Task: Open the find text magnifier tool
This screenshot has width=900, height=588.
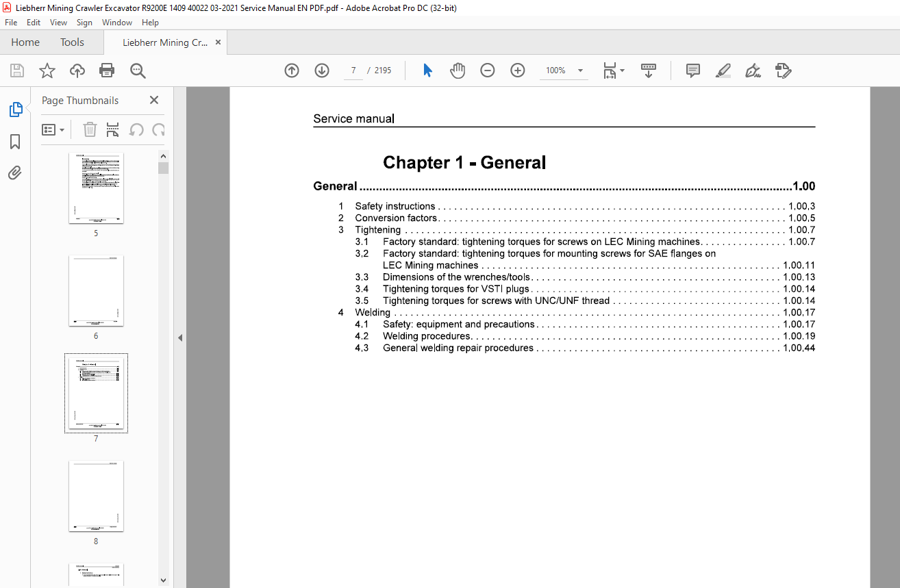Action: [x=138, y=71]
